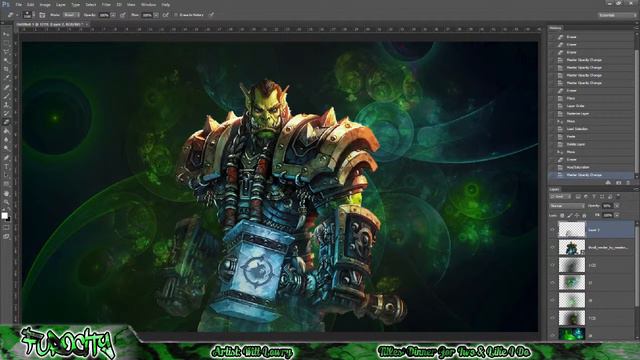Viewport: 640px width, 360px height.
Task: Select the Dodge tool
Action: click(6, 148)
